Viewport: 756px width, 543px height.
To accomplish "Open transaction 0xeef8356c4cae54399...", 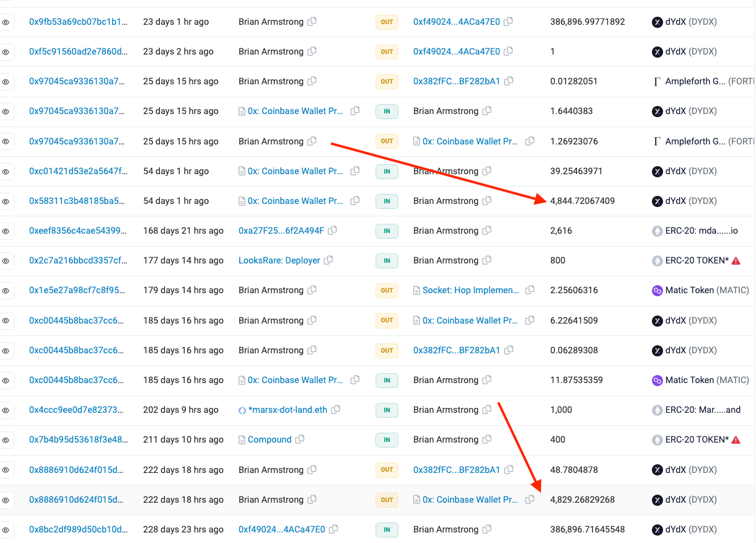I will (78, 231).
